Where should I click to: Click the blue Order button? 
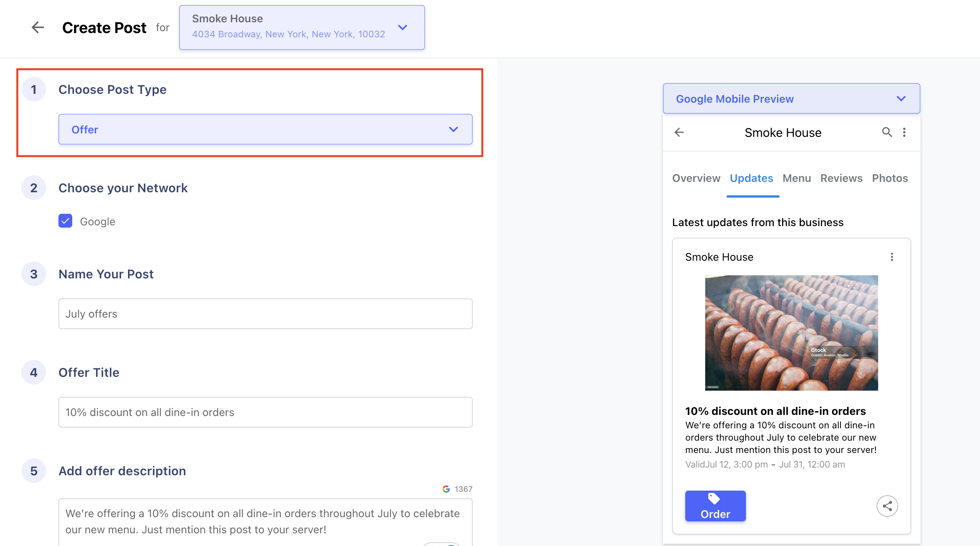point(715,506)
